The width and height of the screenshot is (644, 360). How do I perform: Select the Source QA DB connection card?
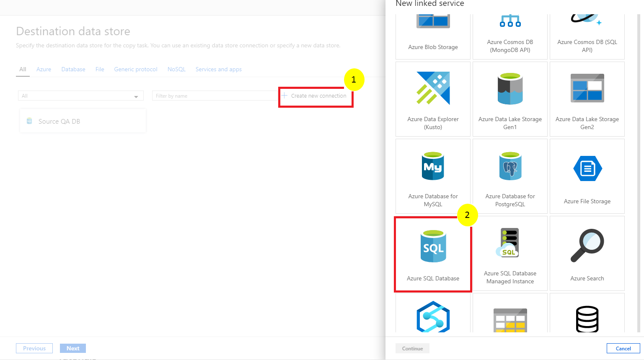[83, 121]
